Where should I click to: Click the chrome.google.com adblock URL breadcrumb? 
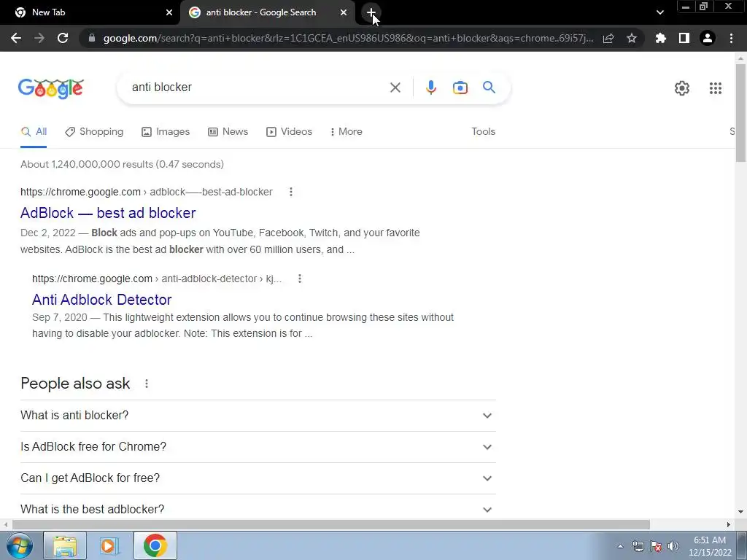[x=146, y=192]
